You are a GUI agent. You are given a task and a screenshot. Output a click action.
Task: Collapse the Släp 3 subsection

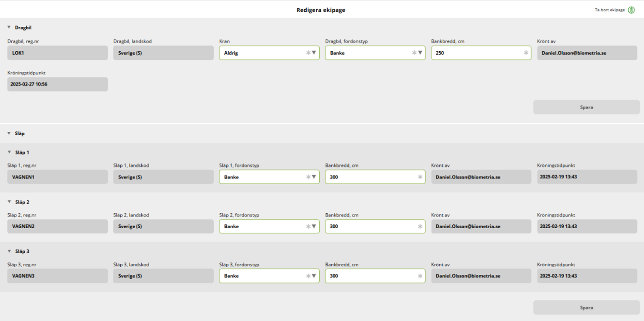pyautogui.click(x=9, y=251)
